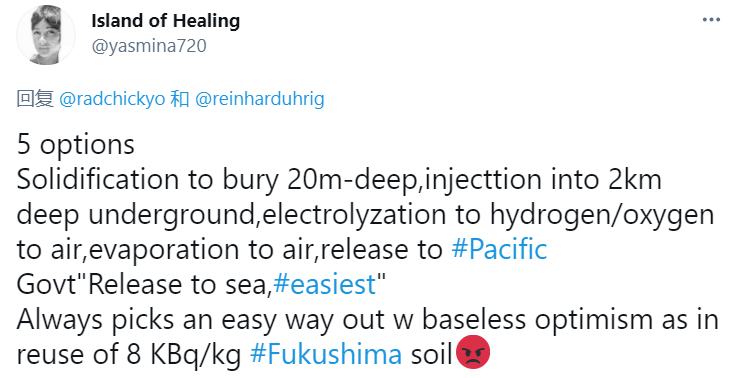Viewport: 739px width, 378px height.
Task: Click the word 'electrolyzation' in the tweet
Action: point(351,214)
